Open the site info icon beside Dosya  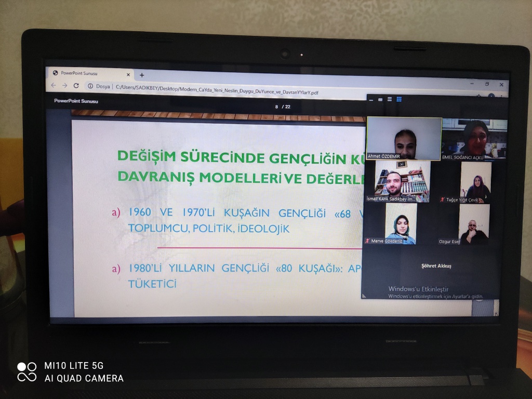[x=90, y=86]
